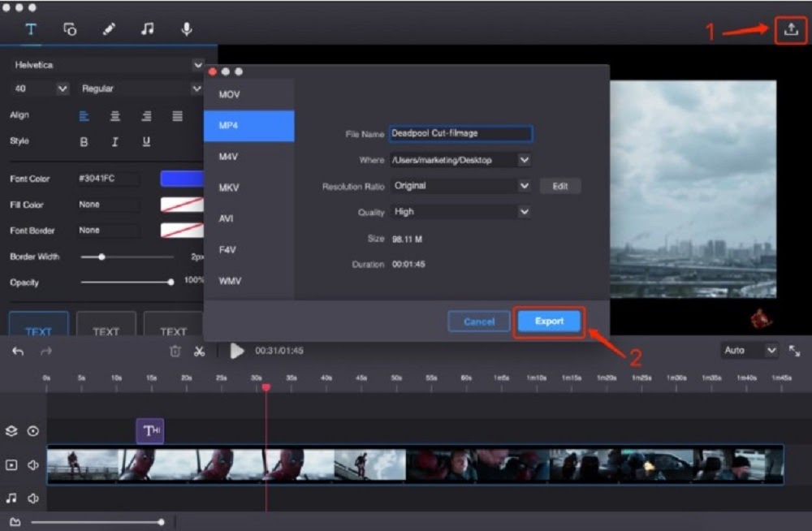Click Edit next to Resolution Ratio

[x=559, y=186]
